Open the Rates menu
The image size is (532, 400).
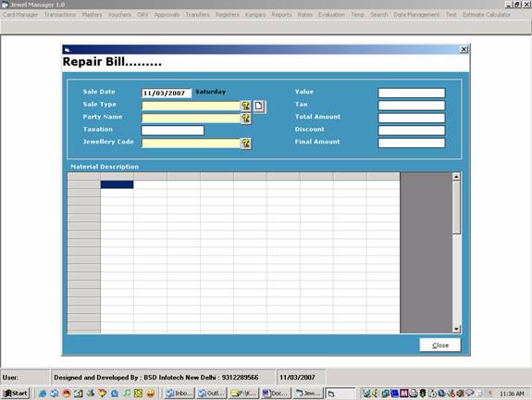click(304, 15)
